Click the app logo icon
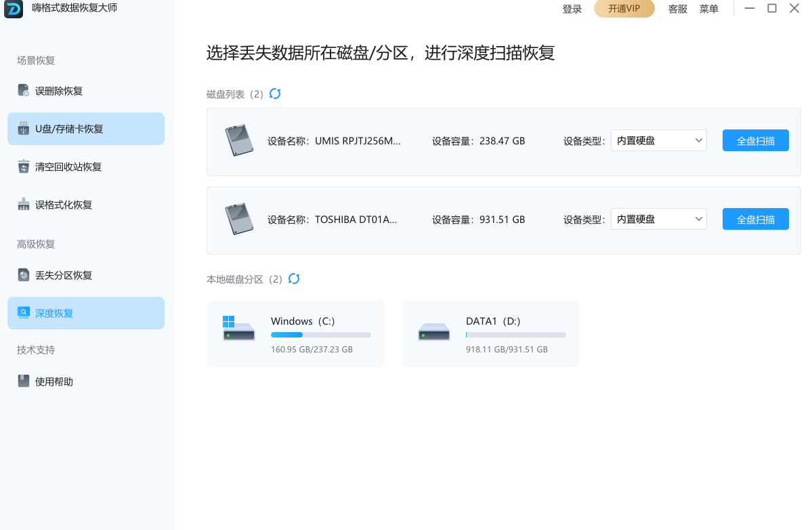This screenshot has width=812, height=530. [14, 9]
